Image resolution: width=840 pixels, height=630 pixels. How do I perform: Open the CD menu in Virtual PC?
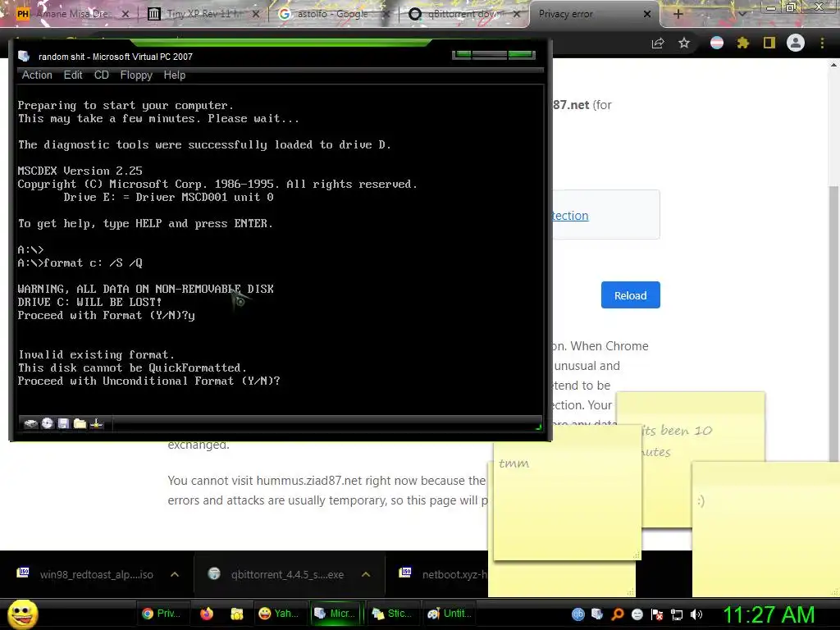[101, 75]
